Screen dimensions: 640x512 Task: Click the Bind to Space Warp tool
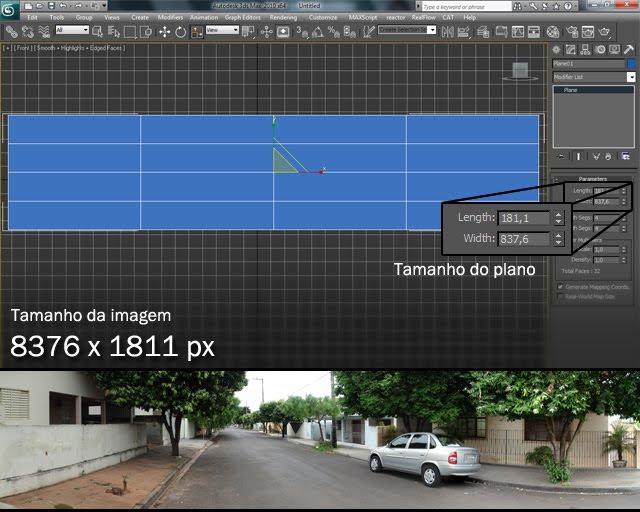(44, 31)
